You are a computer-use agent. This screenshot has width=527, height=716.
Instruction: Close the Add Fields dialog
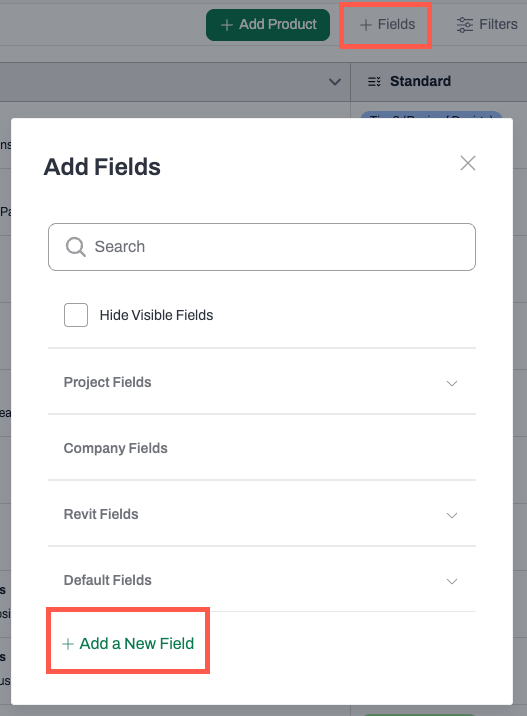coord(468,163)
